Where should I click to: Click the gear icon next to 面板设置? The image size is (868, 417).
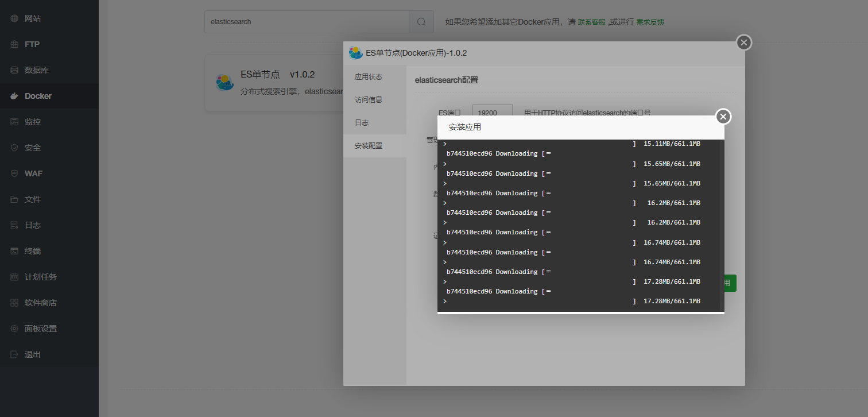14,329
